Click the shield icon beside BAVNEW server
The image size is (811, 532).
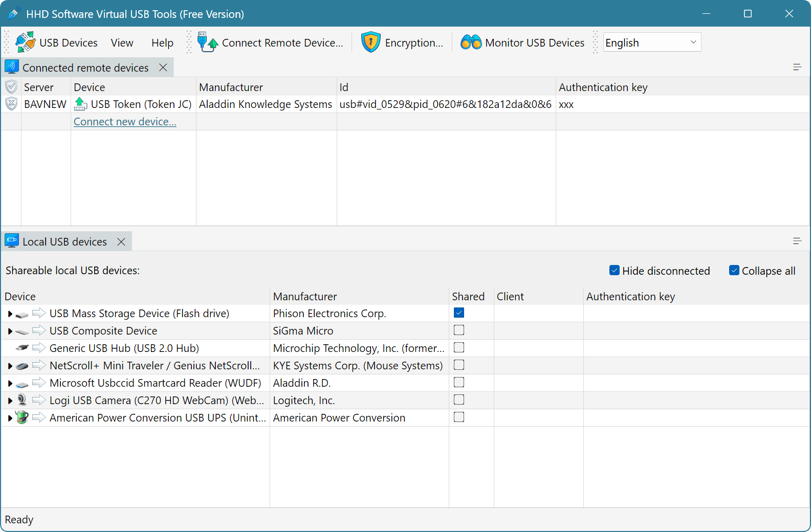pyautogui.click(x=11, y=104)
